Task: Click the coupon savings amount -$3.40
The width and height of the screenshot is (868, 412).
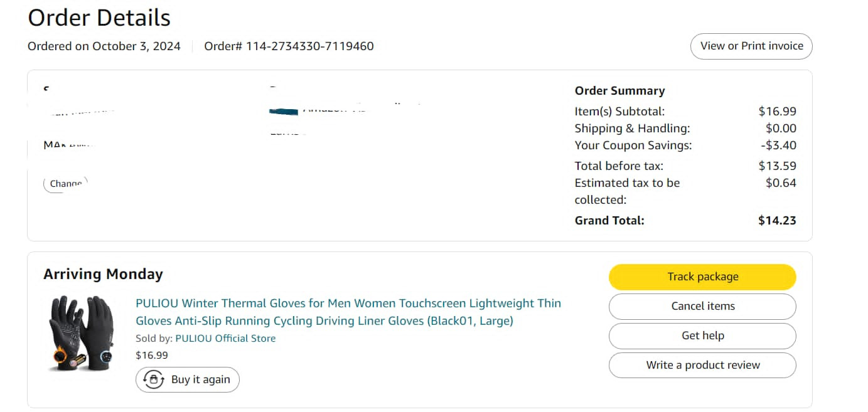Action: 778,145
